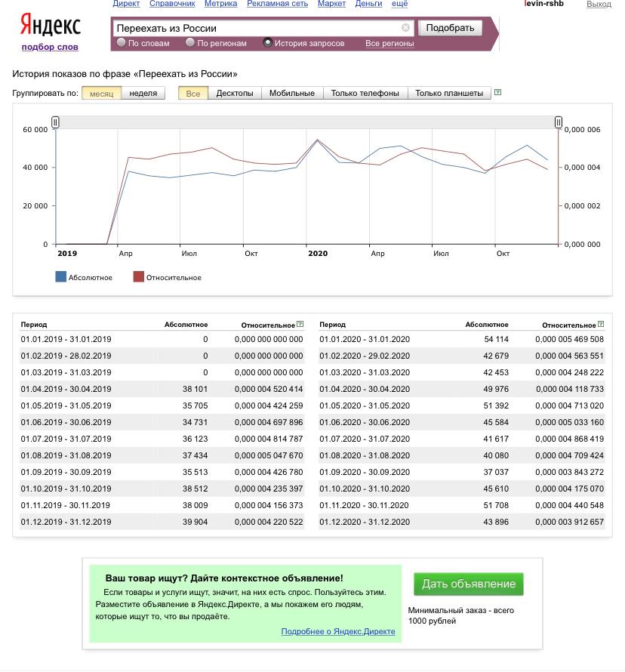Click relative value 0,000 003 912 657
Image resolution: width=625 pixels, height=672 pixels.
pos(569,522)
